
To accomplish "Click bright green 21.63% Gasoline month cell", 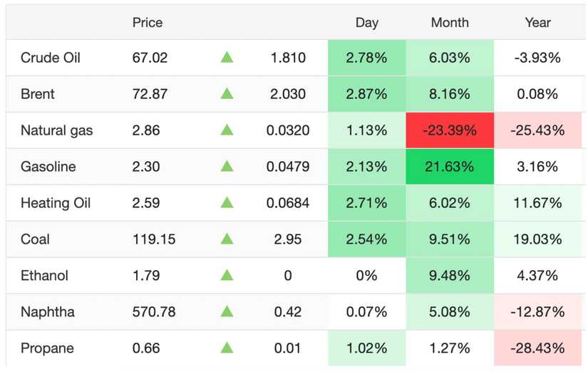I will point(450,167).
